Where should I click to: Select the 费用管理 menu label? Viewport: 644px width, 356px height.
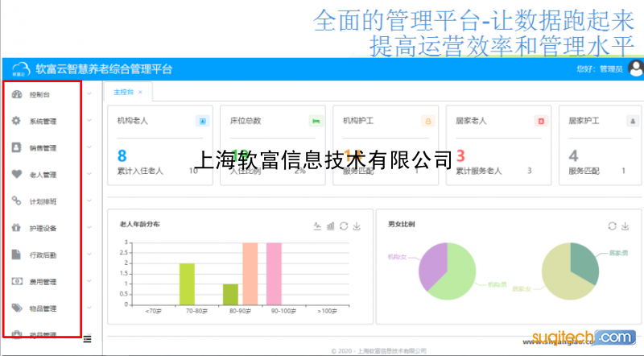click(x=43, y=282)
